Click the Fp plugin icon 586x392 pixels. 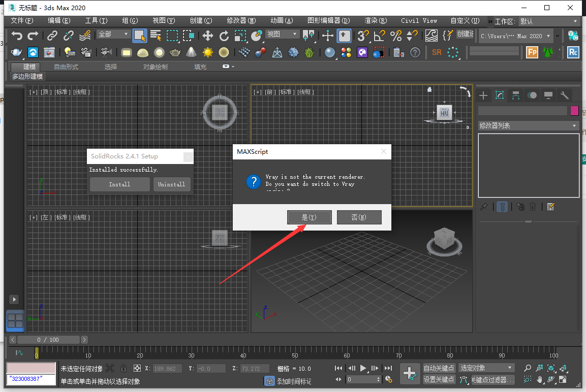click(x=532, y=52)
